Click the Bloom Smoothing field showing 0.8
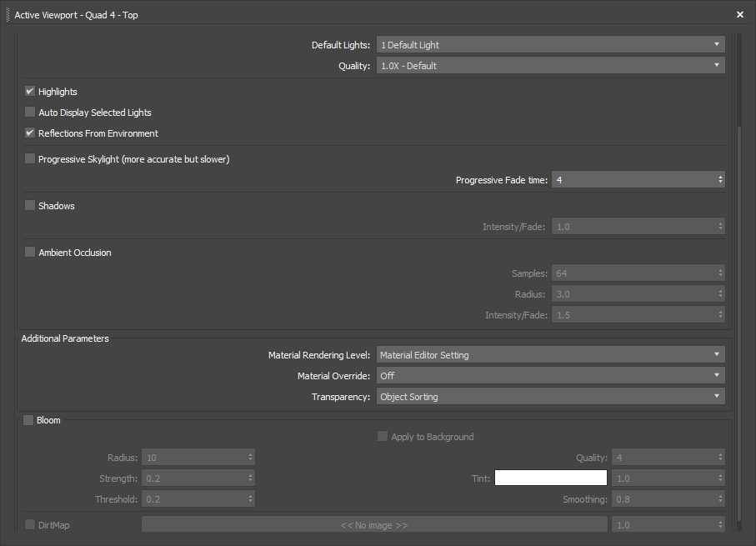Image resolution: width=756 pixels, height=546 pixels. (x=668, y=499)
